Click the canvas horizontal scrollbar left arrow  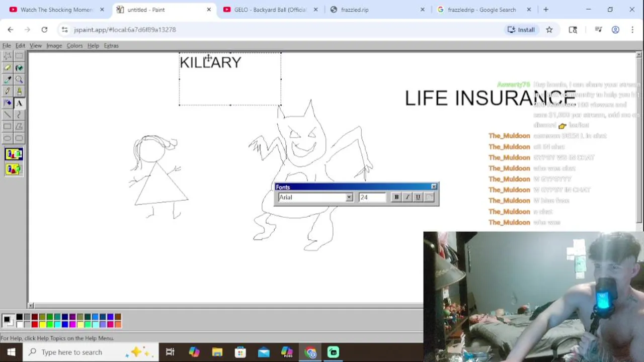tap(31, 306)
